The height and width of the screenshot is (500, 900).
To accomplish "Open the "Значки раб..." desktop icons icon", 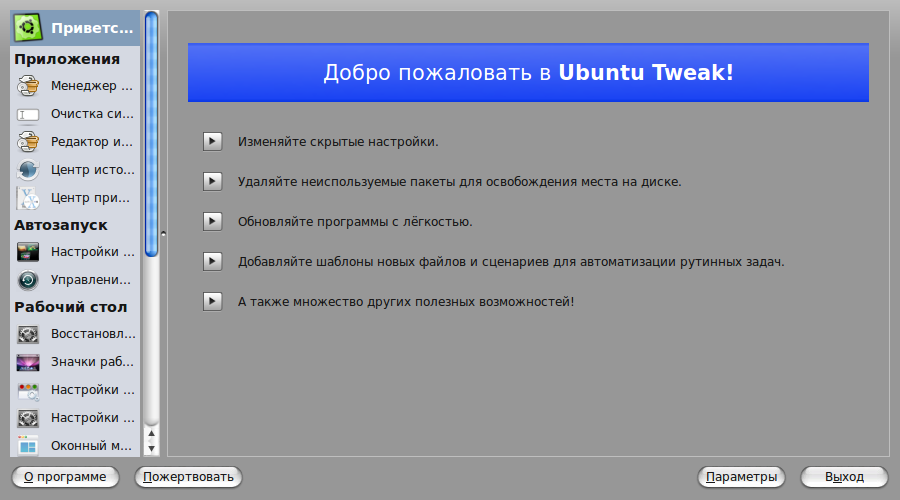I will tap(28, 362).
